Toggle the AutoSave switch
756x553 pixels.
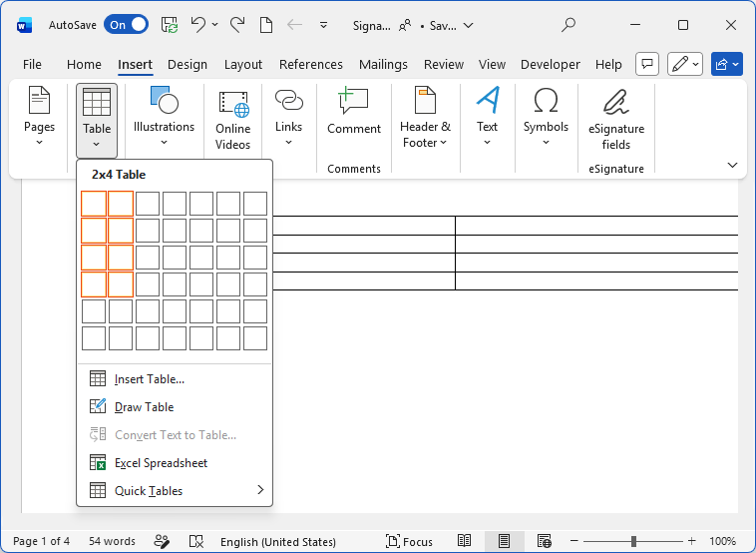[126, 25]
